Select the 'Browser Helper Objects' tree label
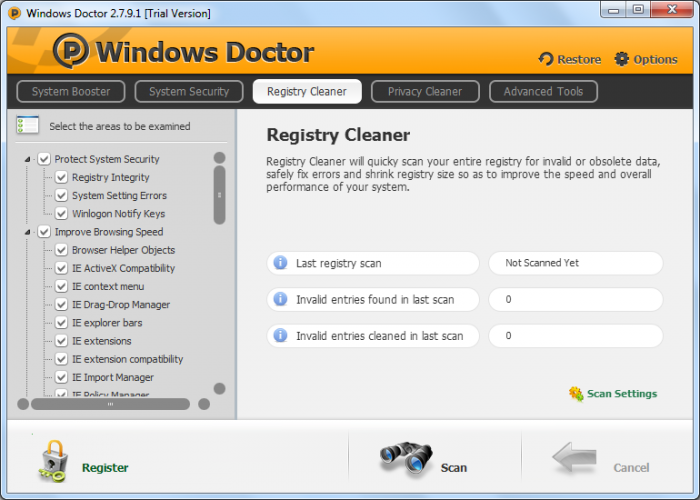 click(123, 250)
